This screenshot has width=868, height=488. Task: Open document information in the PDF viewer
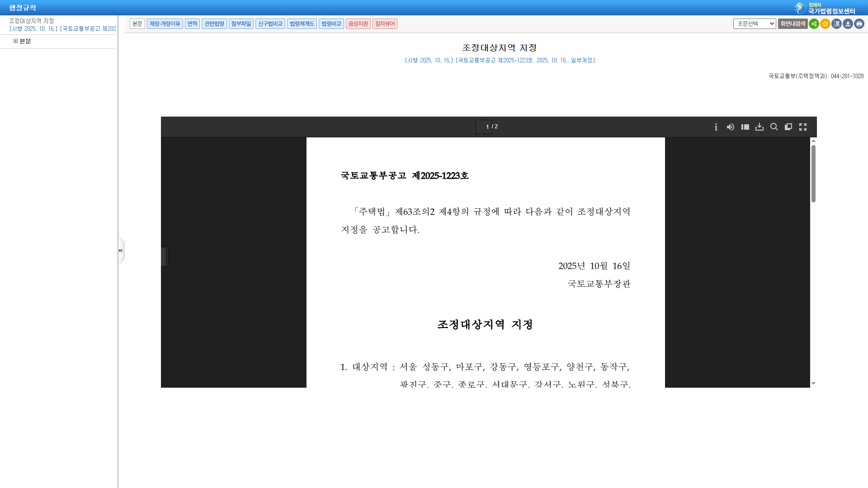pyautogui.click(x=716, y=127)
